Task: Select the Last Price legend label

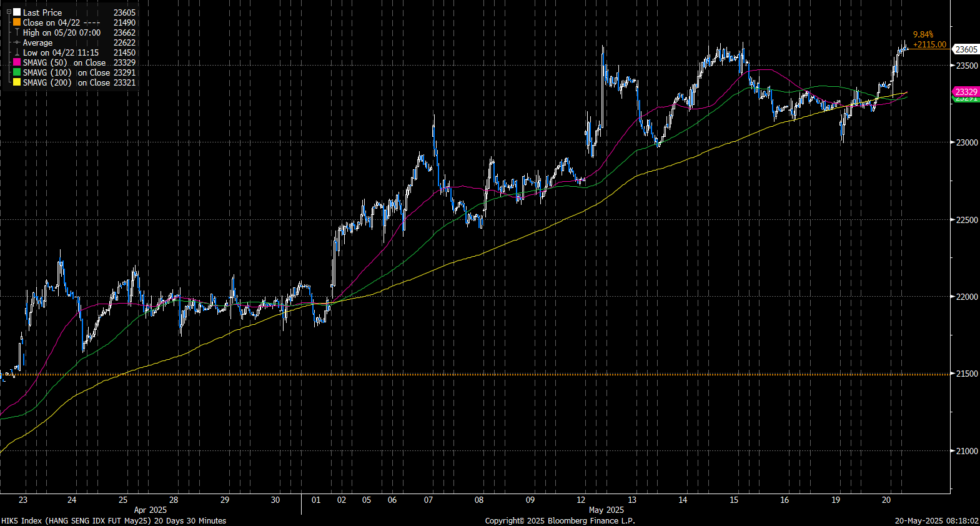Action: pos(42,12)
